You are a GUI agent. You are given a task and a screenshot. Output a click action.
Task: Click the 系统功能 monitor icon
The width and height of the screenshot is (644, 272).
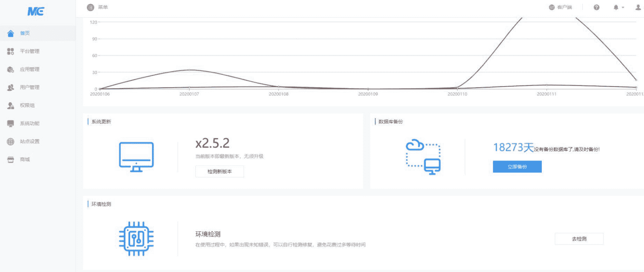tap(11, 123)
